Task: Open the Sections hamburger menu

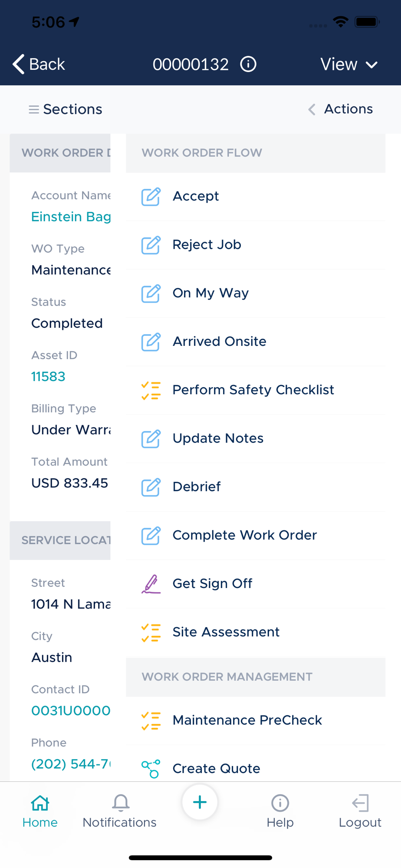Action: click(x=34, y=109)
